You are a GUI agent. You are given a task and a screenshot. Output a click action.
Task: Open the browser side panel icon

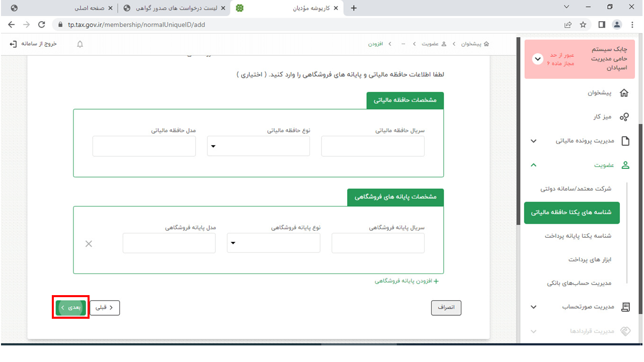click(601, 25)
